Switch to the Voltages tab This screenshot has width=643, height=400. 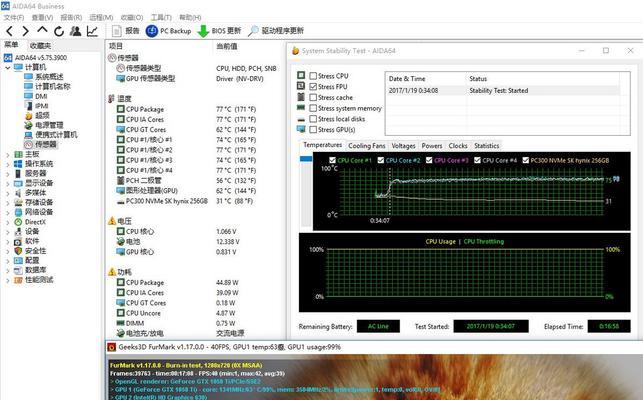pos(404,146)
